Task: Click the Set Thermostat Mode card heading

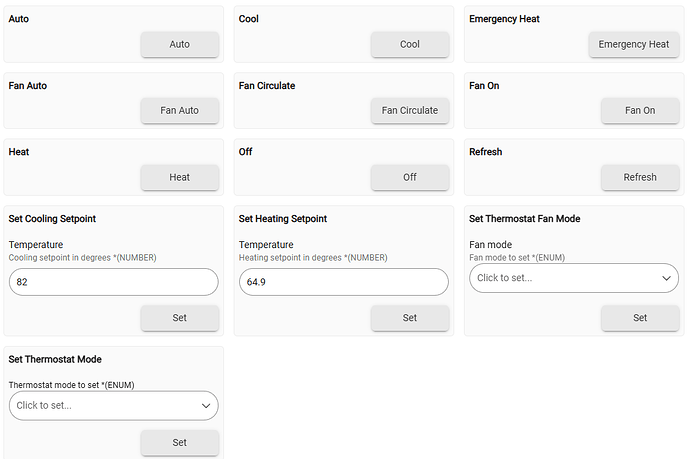Action: coord(55,360)
